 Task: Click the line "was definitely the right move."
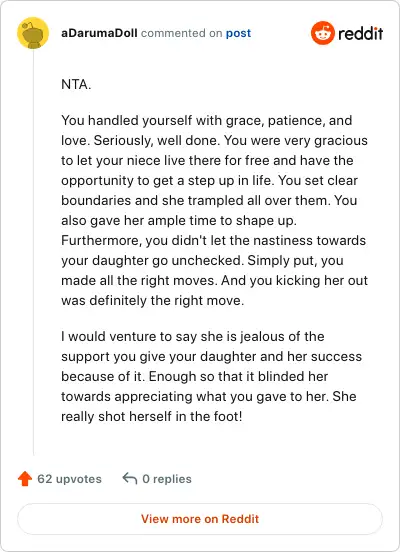[x=152, y=301]
